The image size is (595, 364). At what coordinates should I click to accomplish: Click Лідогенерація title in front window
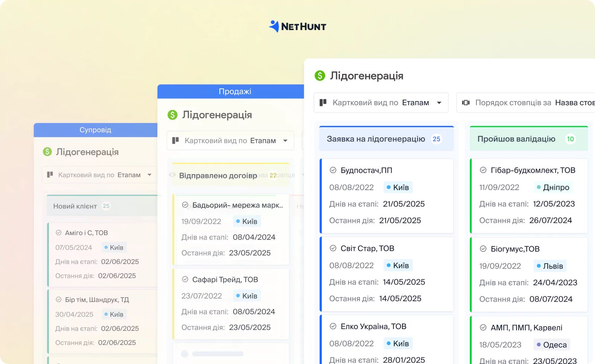tap(366, 76)
